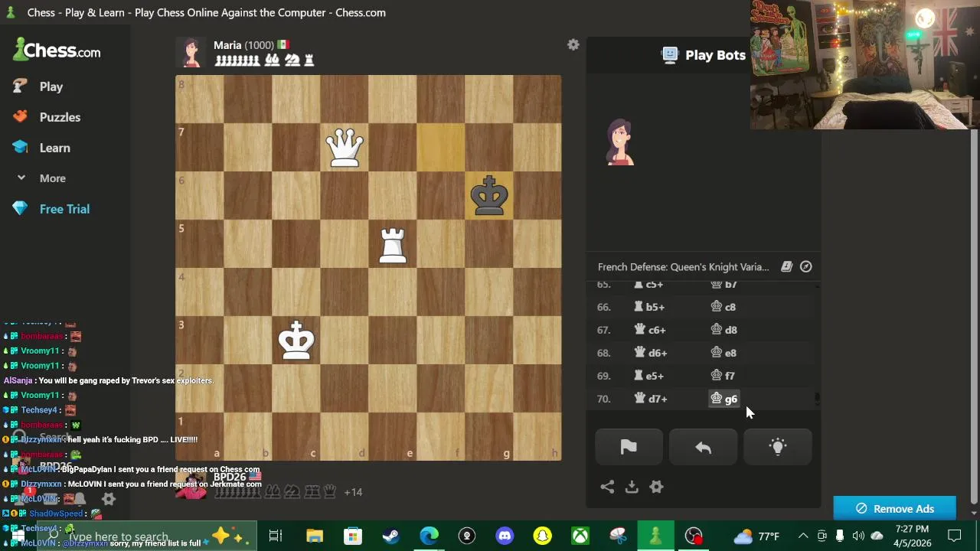Show hidden system tray icons
The image size is (980, 551).
[x=803, y=536]
